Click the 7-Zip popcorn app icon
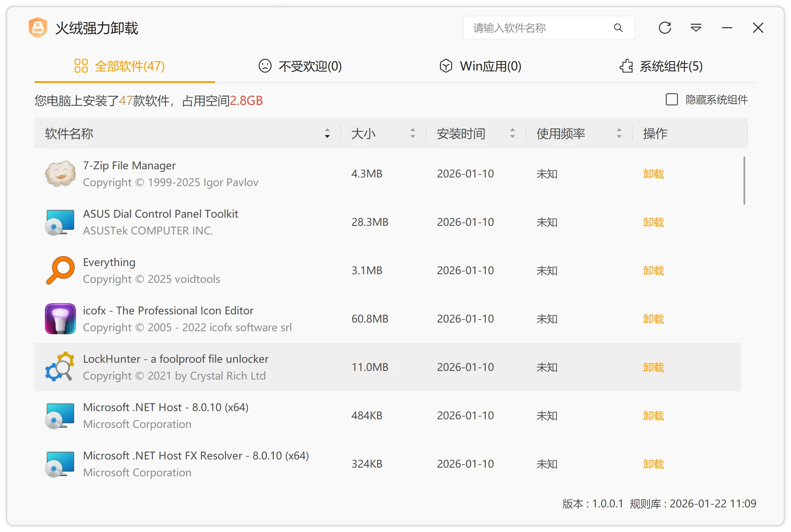The image size is (791, 532). tap(60, 174)
